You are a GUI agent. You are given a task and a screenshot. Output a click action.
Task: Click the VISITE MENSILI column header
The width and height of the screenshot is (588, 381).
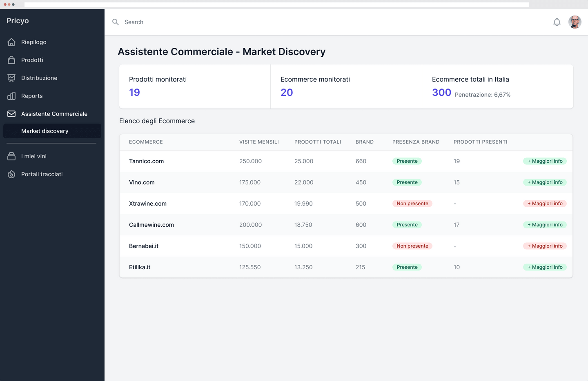coord(259,142)
